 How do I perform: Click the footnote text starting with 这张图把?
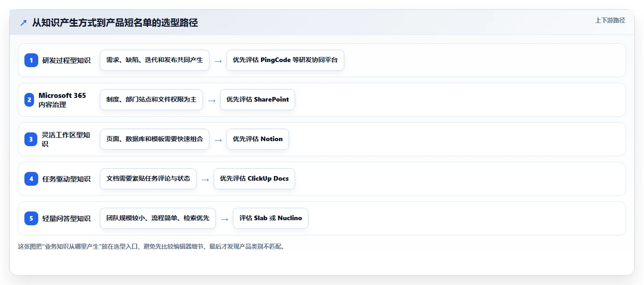coord(152,247)
